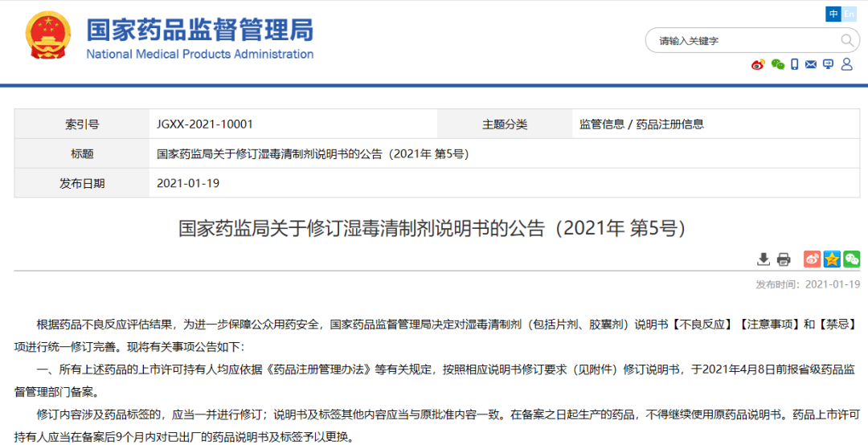Click the mobile phone icon in header
This screenshot has height=445, width=868.
(794, 64)
